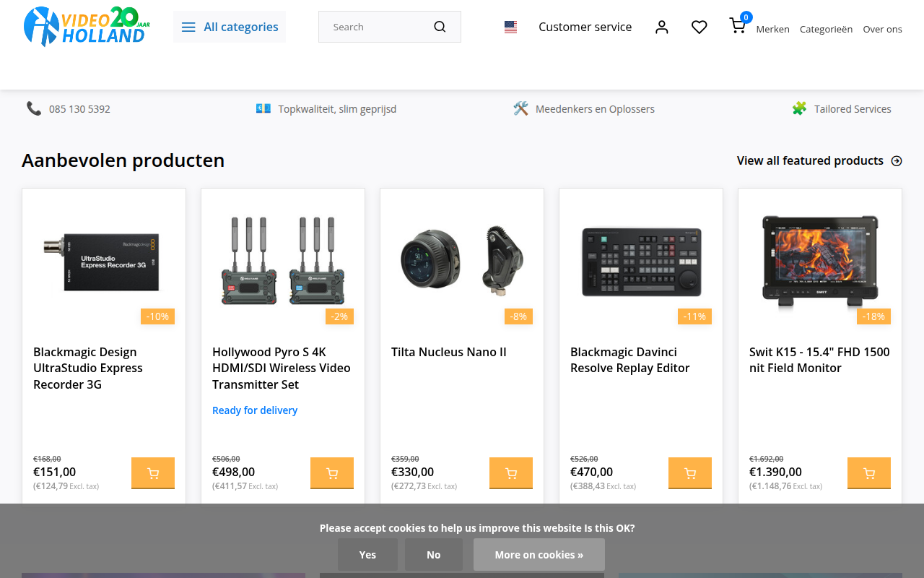Click the arrow icon after View all featured products
This screenshot has width=924, height=578.
point(897,160)
